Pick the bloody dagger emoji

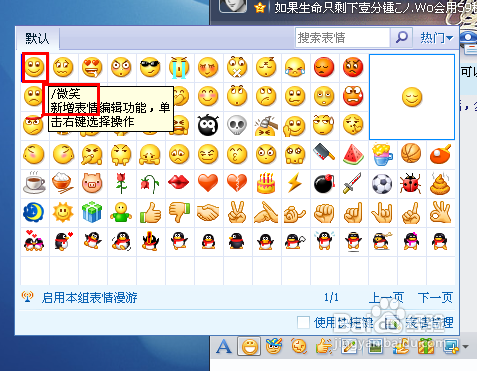353,183
